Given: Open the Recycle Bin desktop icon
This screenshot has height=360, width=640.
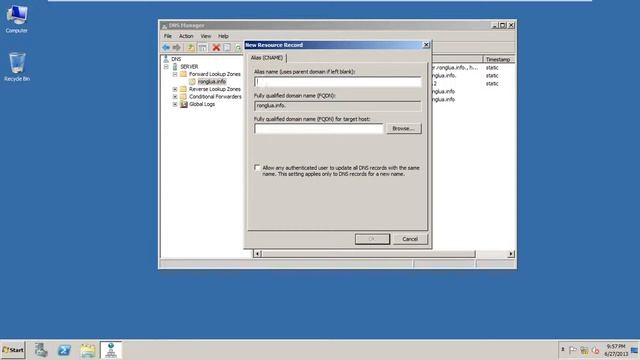Looking at the screenshot, I should point(17,67).
